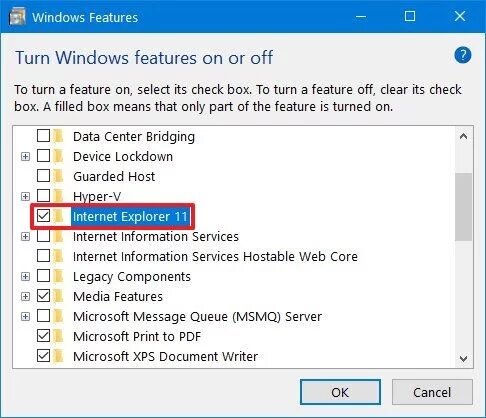Expand the Microsoft Message Queue (MSMQ) Server node

tap(25, 316)
